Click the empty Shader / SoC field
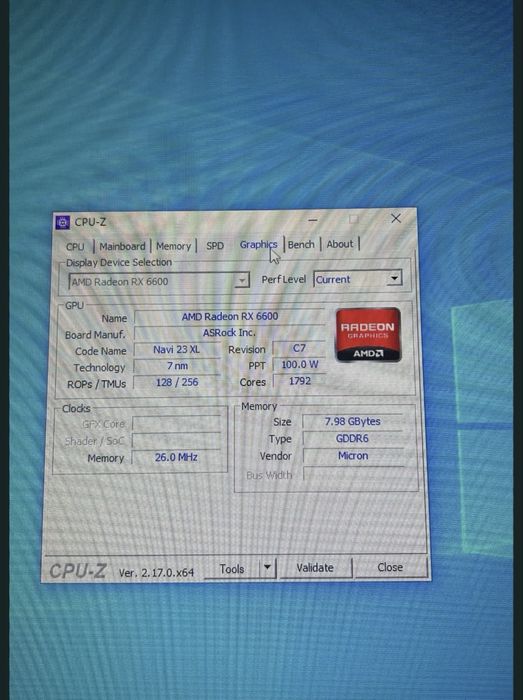The height and width of the screenshot is (700, 523). 176,441
